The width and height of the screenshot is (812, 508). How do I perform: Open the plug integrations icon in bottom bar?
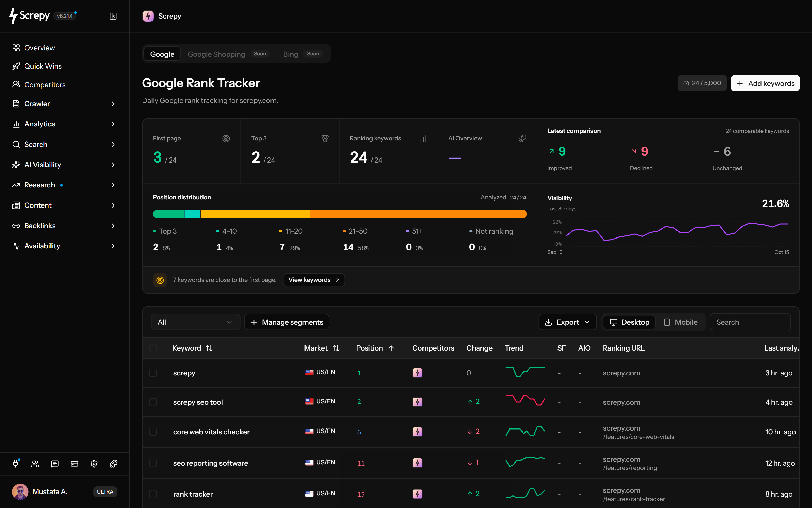(16, 464)
